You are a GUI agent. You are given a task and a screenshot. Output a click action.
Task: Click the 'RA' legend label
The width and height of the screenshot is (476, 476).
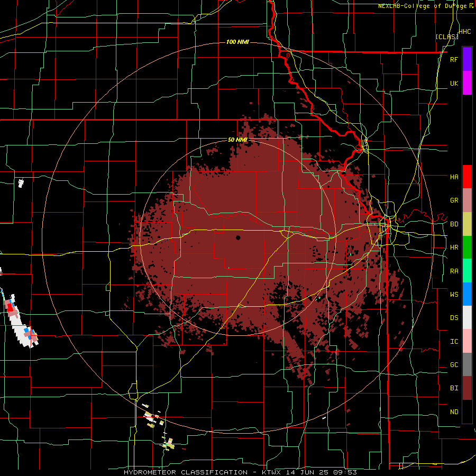pos(454,271)
